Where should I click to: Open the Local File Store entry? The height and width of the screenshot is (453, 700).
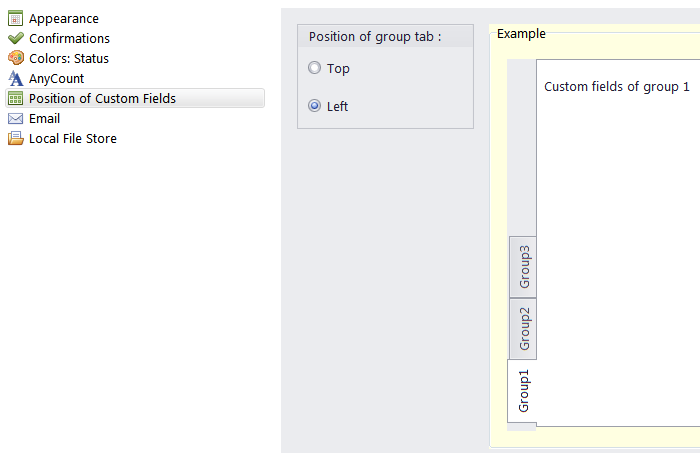[73, 138]
